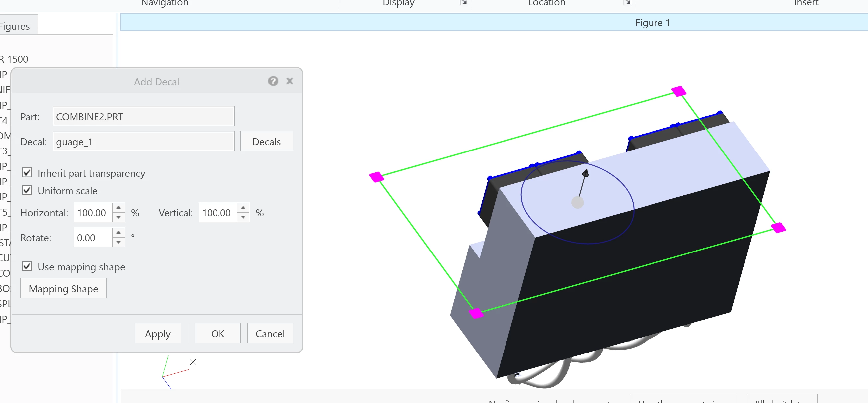868x403 pixels.
Task: Close the Add Decal dialog
Action: pyautogui.click(x=290, y=81)
